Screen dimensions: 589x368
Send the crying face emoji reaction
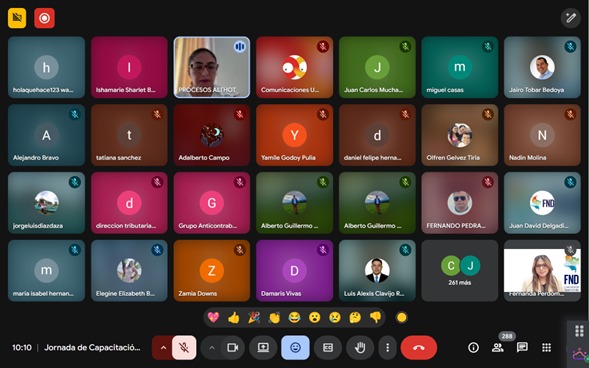[335, 318]
